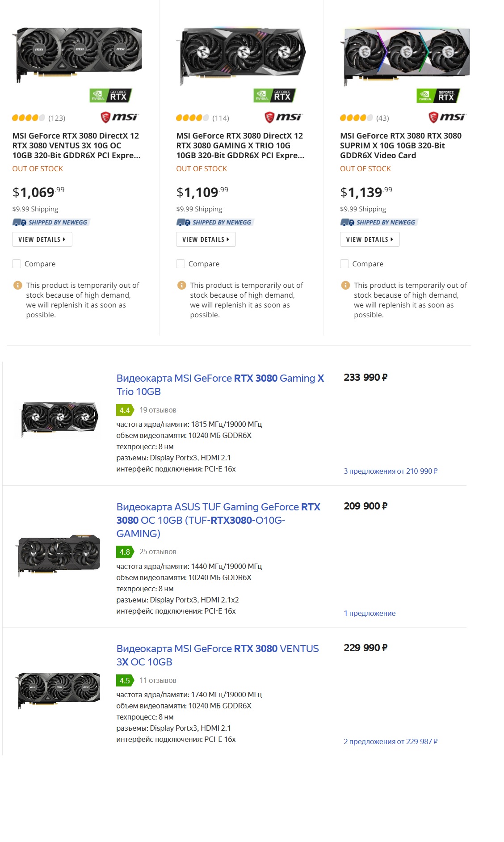This screenshot has width=504, height=842.
Task: Open Видеокарта MSI GeForce RTX 3080 Gaming X Trio link
Action: [x=220, y=385]
